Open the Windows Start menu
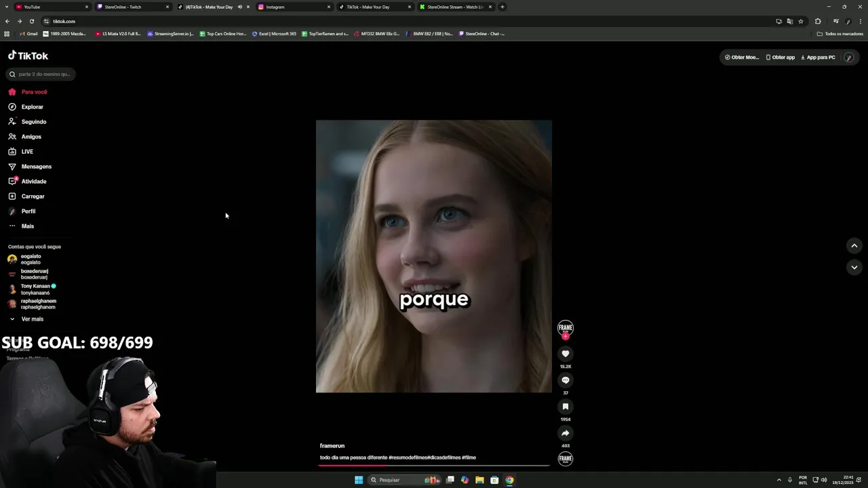 pos(359,480)
